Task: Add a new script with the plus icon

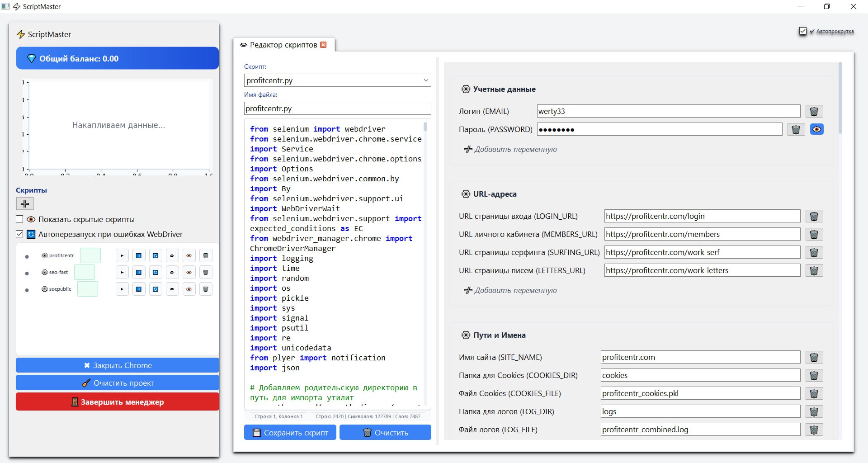Action: (25, 204)
